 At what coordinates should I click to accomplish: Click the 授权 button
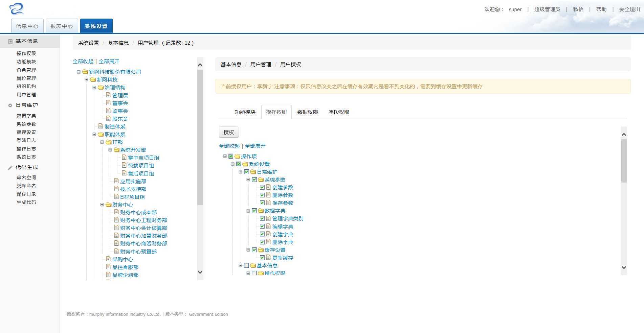click(229, 132)
